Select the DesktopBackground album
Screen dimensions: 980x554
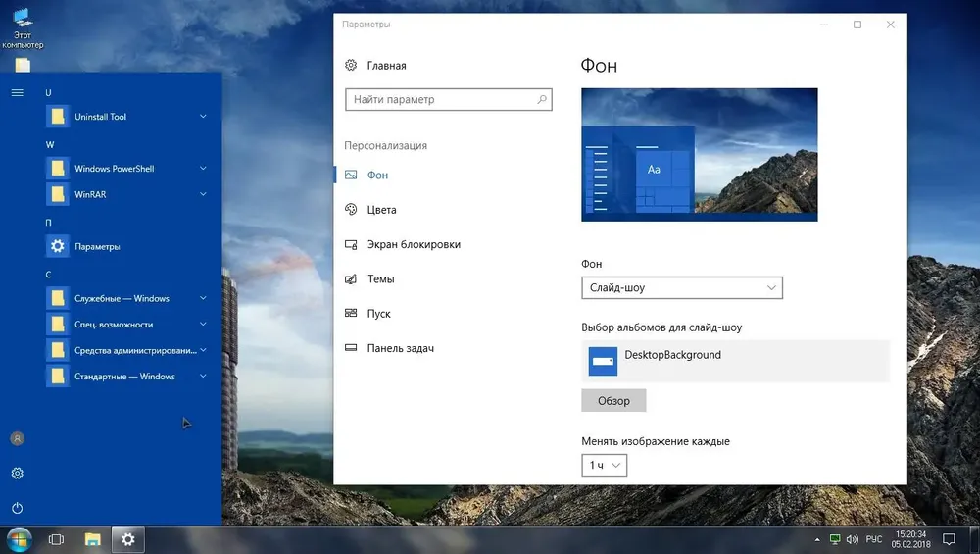(x=735, y=361)
